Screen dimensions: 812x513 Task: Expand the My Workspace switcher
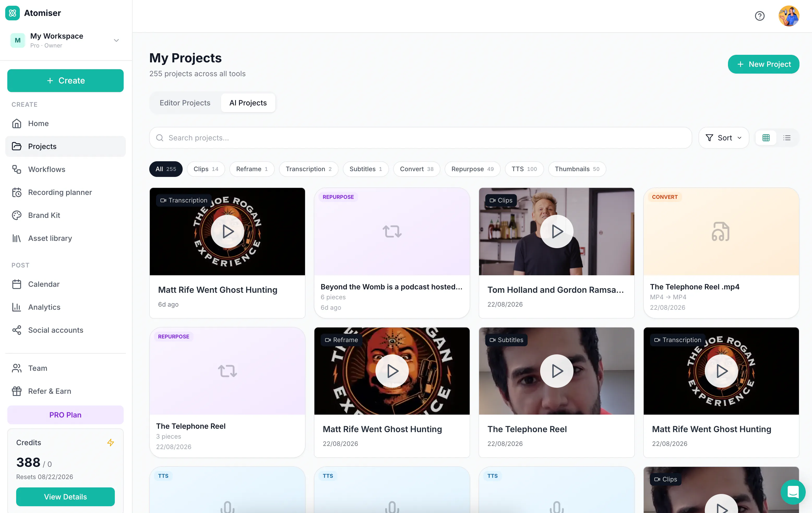[65, 40]
